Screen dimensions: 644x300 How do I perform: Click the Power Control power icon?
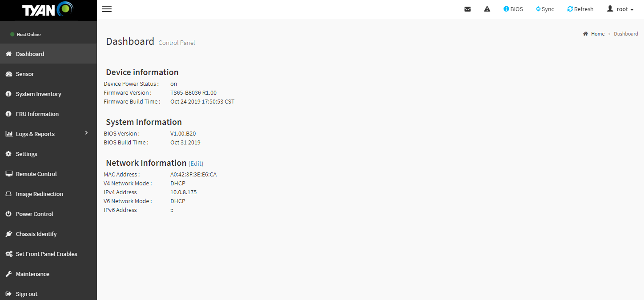(8, 214)
